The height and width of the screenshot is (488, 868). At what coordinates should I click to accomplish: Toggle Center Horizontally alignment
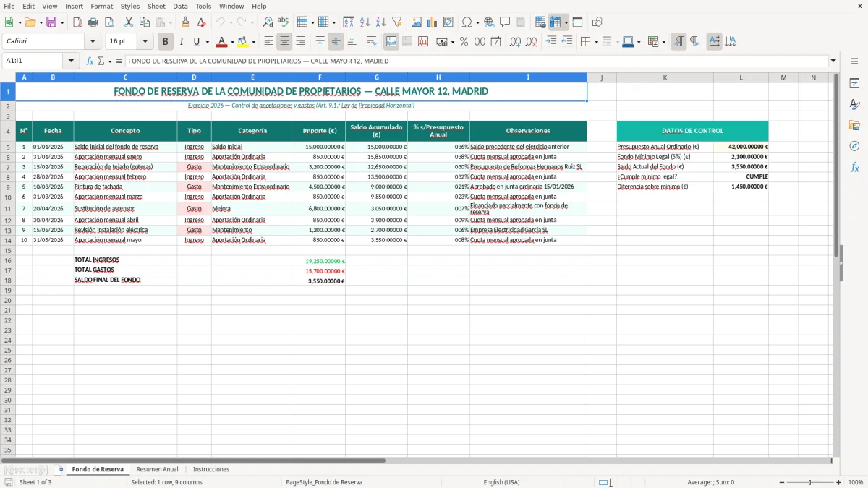pos(284,42)
